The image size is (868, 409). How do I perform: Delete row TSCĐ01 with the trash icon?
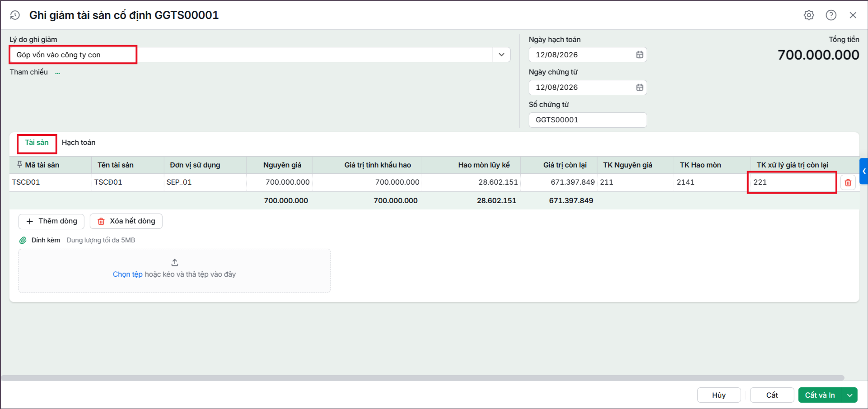pyautogui.click(x=848, y=182)
